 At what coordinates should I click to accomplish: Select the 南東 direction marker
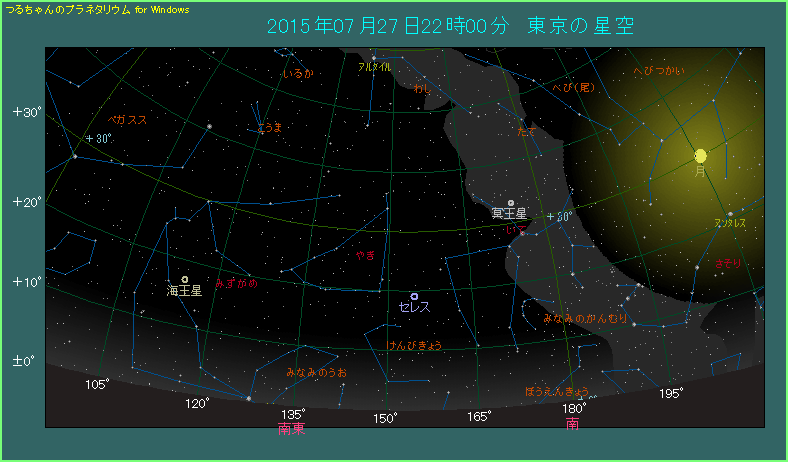tap(291, 429)
